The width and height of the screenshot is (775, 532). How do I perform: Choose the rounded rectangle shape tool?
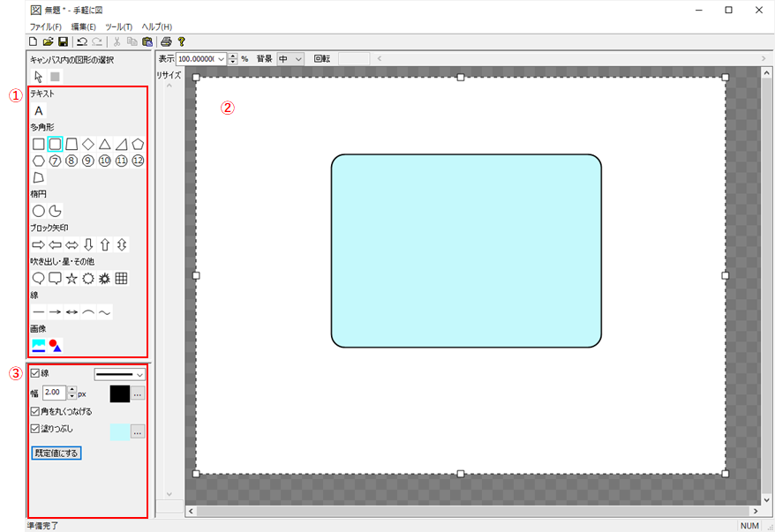[x=55, y=144]
